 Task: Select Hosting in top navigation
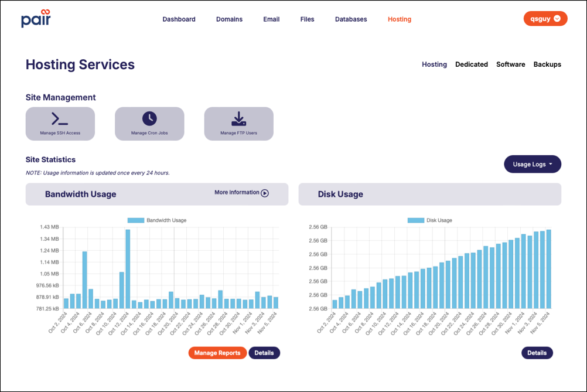click(x=400, y=19)
